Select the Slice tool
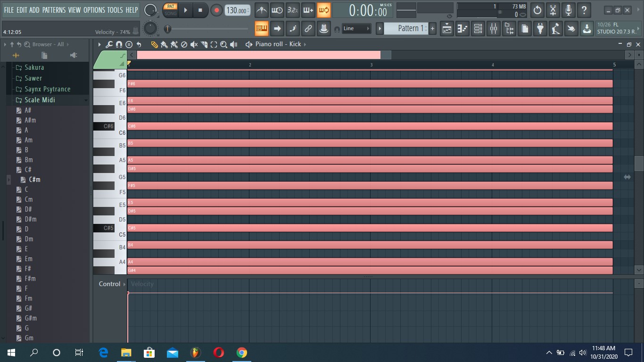Viewport: 644px width, 362px height. (204, 44)
